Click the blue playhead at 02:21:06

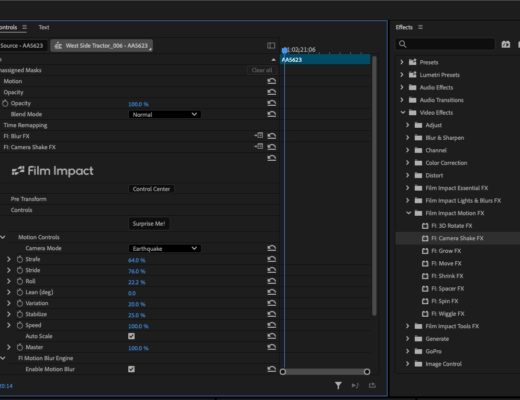pyautogui.click(x=284, y=50)
